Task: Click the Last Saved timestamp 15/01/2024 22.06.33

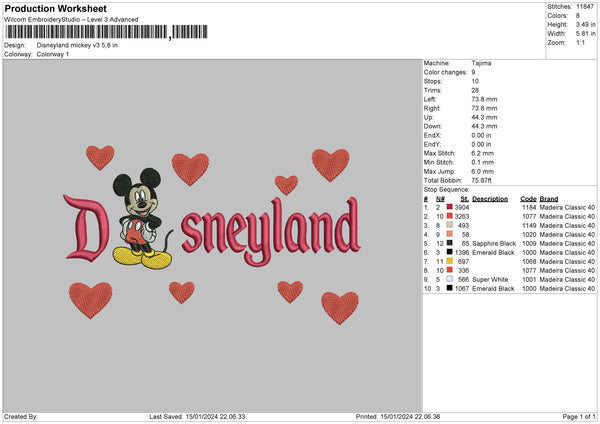Action: pos(215,416)
